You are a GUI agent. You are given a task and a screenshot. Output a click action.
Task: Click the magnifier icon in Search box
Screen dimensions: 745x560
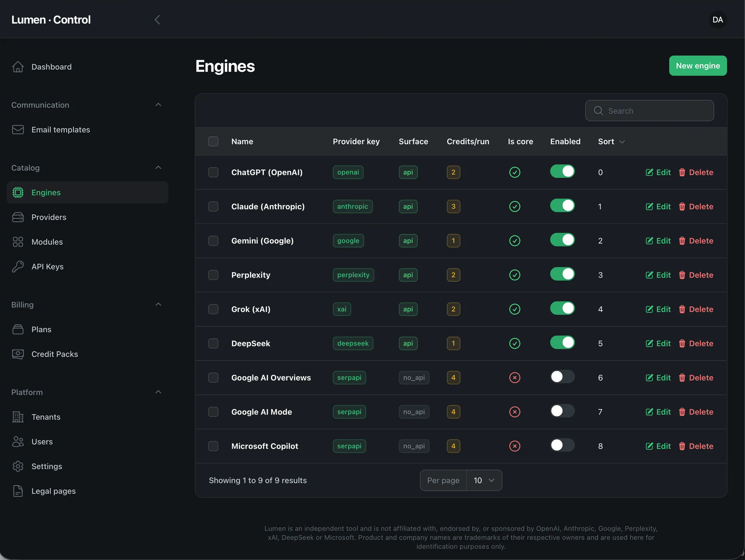(598, 111)
